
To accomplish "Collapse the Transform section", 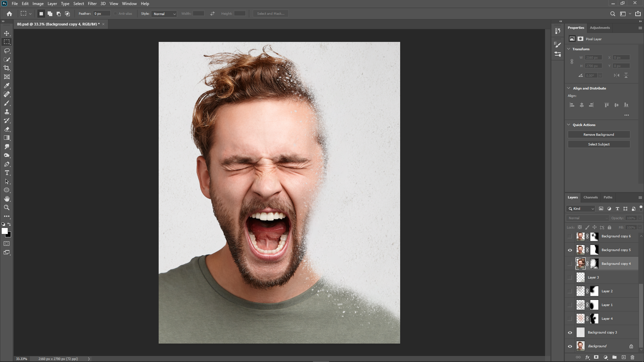I will pyautogui.click(x=569, y=49).
